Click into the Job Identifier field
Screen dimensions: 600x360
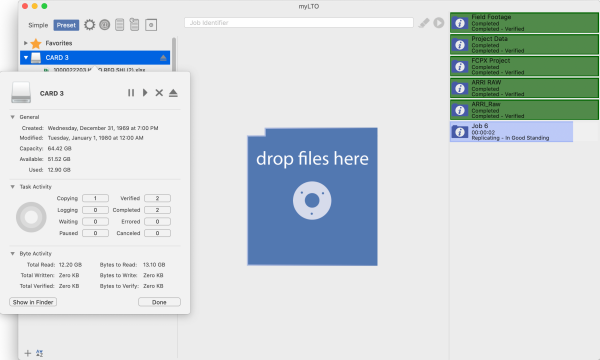coord(298,23)
